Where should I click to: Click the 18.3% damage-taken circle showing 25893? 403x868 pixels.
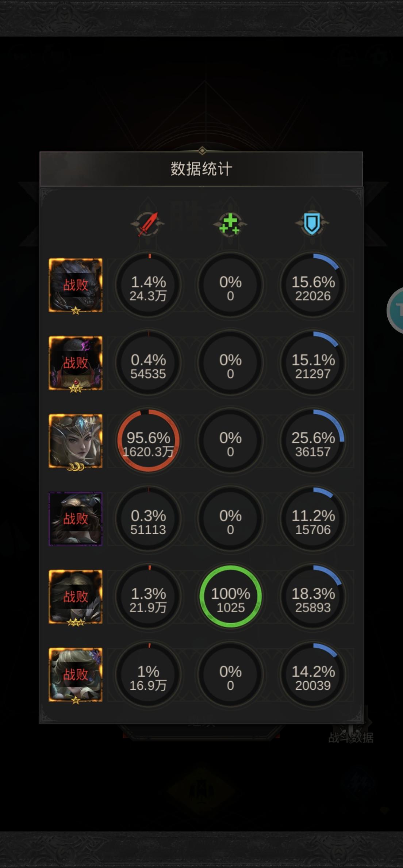click(313, 597)
